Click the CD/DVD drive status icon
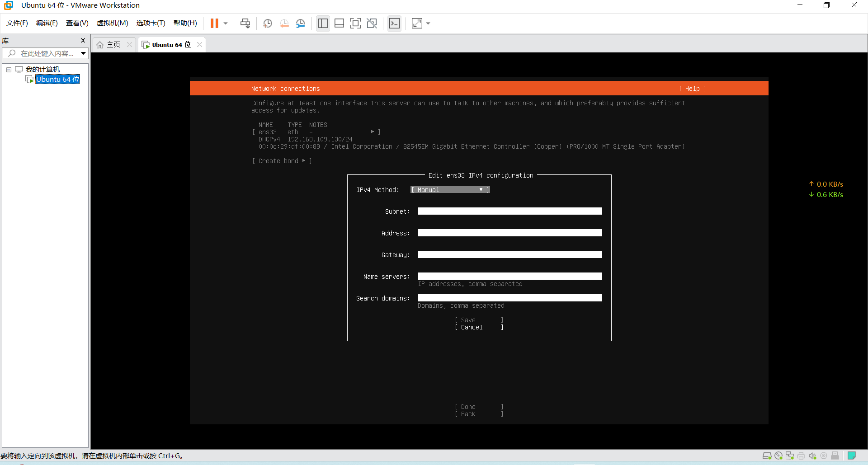 [778, 456]
